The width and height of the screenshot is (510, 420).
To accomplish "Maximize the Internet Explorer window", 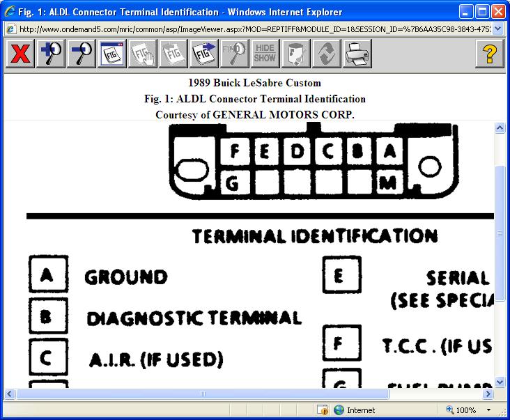I will [x=482, y=12].
